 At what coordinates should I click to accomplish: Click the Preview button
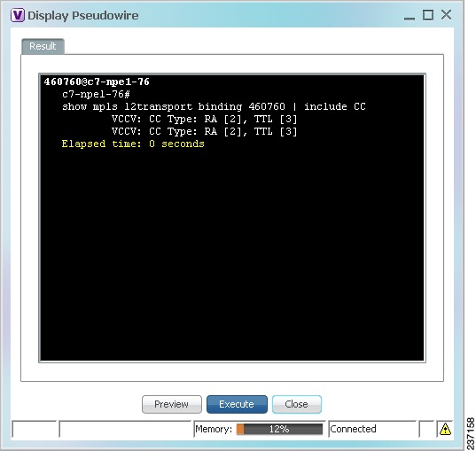(x=171, y=404)
